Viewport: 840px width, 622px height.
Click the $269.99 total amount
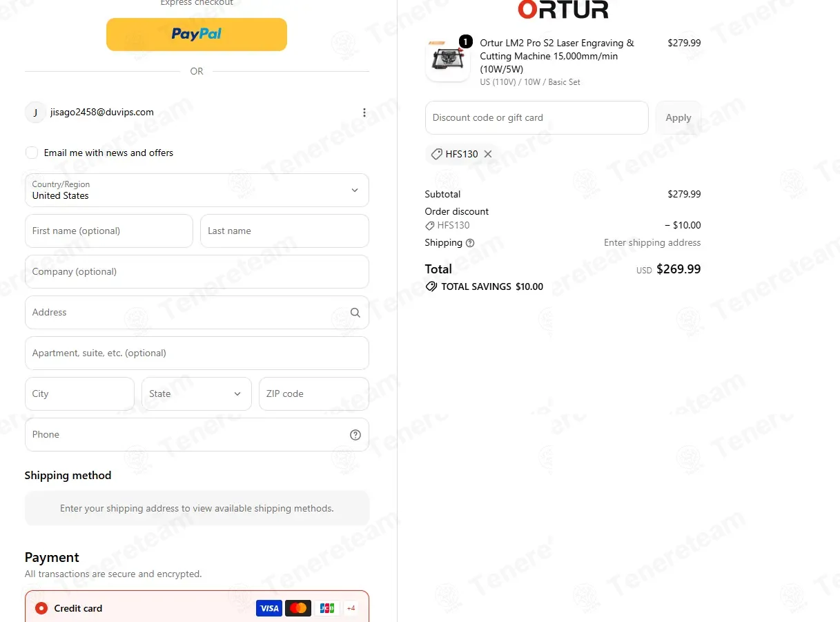(678, 269)
